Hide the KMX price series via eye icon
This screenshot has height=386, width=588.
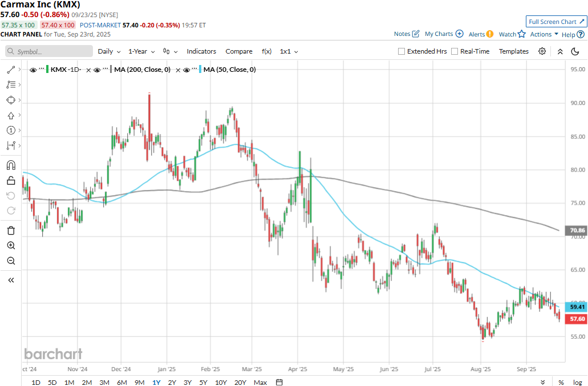click(33, 70)
